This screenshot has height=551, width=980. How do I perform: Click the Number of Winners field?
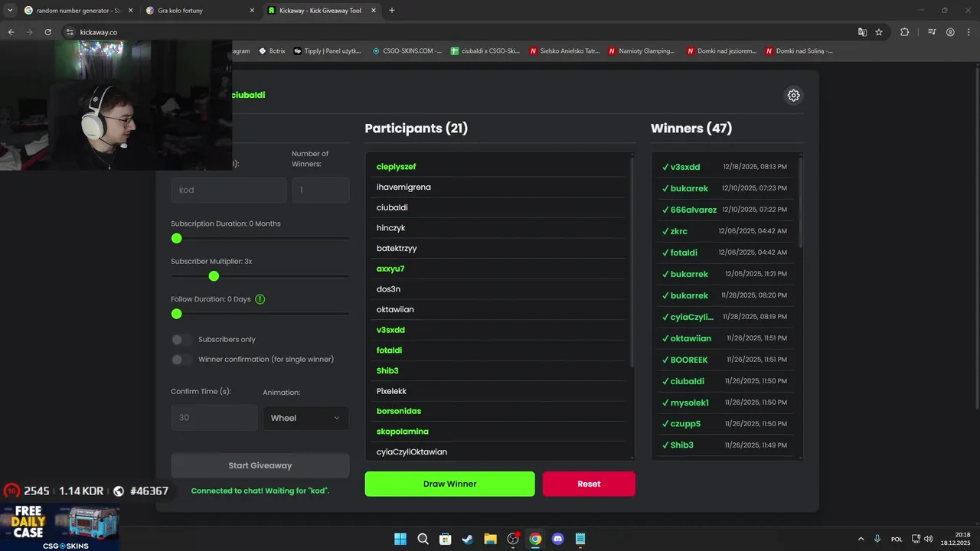pos(321,190)
